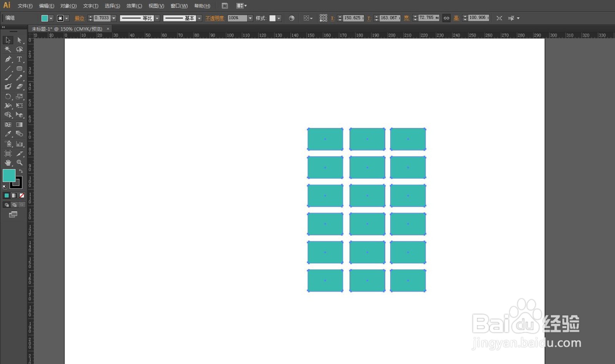Select the Rotate tool

click(8, 96)
